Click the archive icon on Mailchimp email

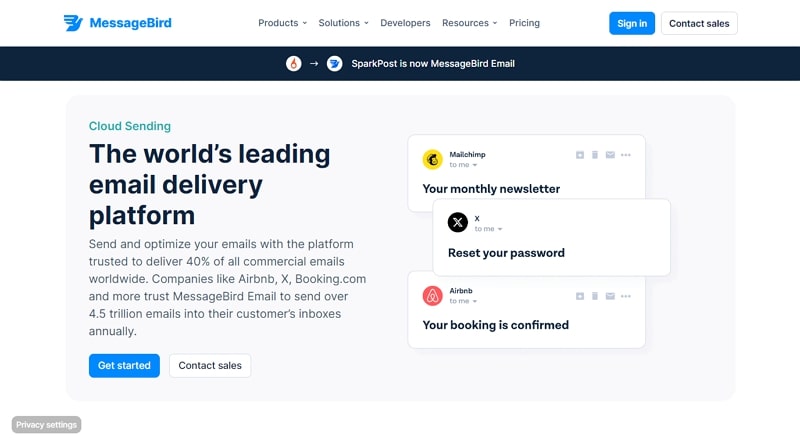[x=580, y=155]
